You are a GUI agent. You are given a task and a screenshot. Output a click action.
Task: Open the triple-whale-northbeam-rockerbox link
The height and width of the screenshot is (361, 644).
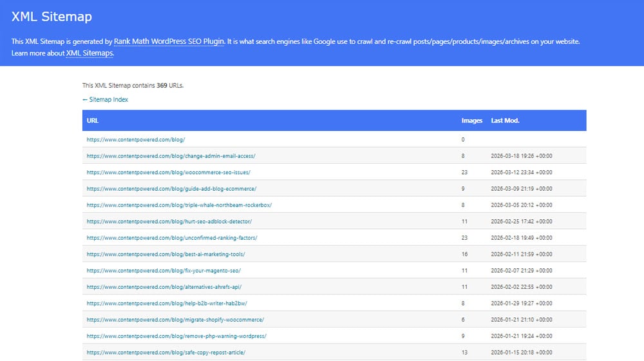click(x=179, y=205)
